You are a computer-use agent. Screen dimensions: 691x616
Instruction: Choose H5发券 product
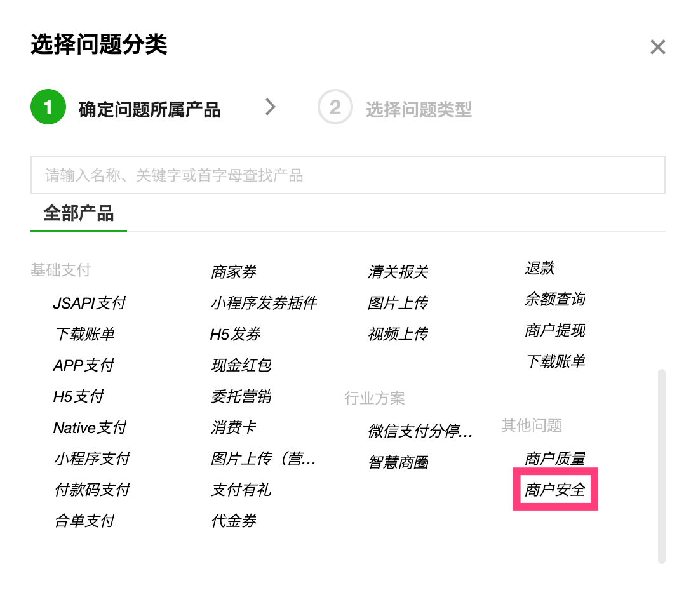tap(236, 335)
